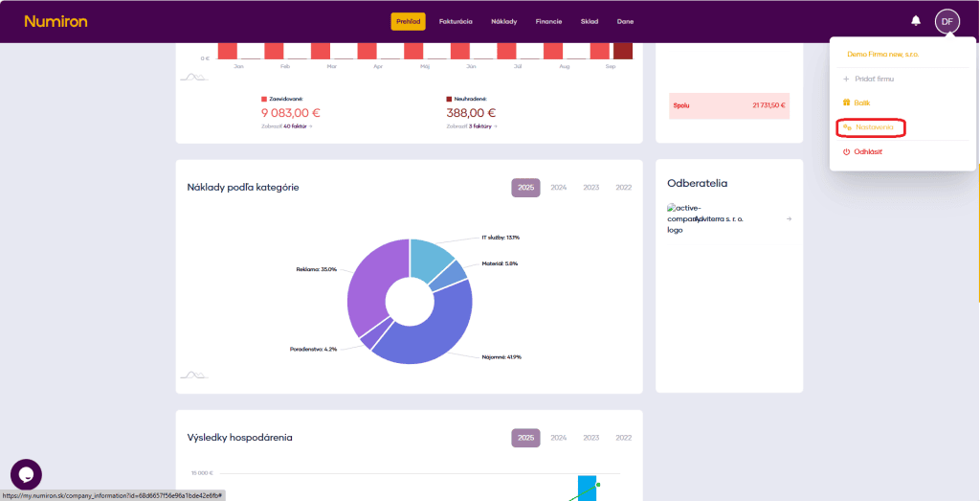Image resolution: width=980 pixels, height=501 pixels.
Task: Select 2022 in Náklady podľa kategórie
Action: click(x=624, y=188)
